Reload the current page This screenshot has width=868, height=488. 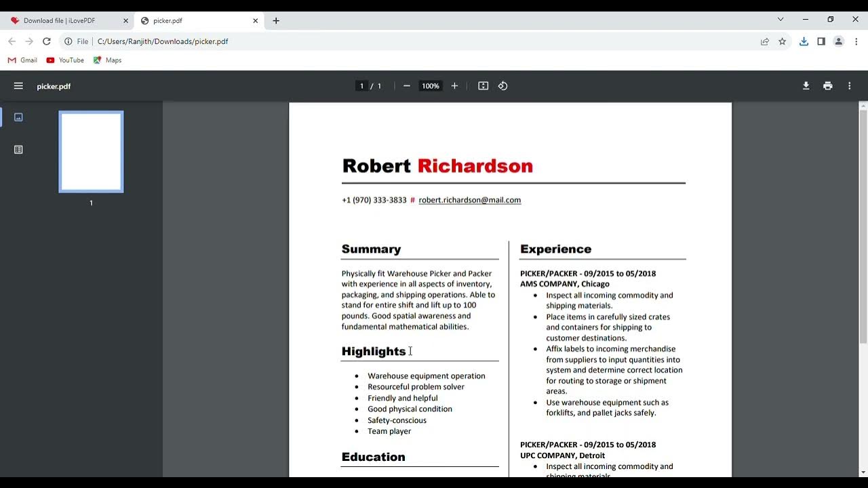click(47, 41)
